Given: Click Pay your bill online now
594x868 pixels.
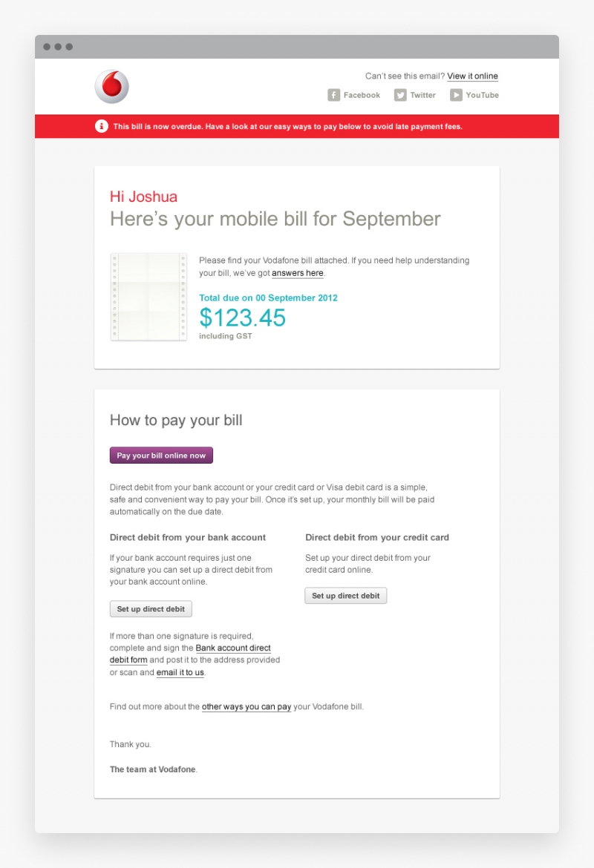Looking at the screenshot, I should (x=161, y=455).
